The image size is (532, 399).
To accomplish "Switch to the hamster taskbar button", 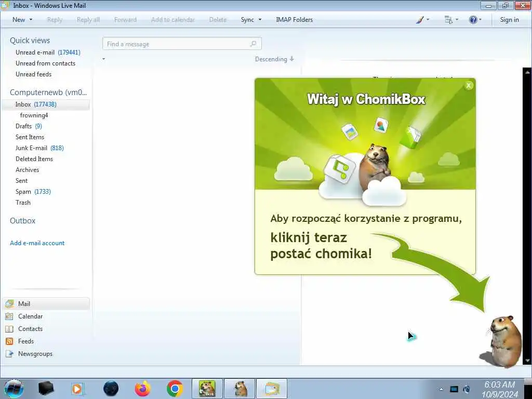I will click(x=240, y=389).
